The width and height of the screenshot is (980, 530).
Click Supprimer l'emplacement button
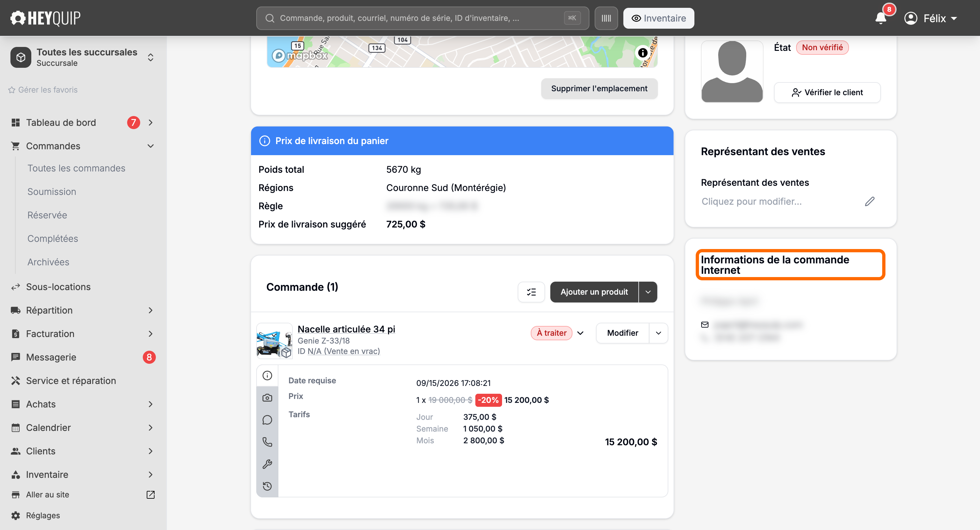coord(599,89)
